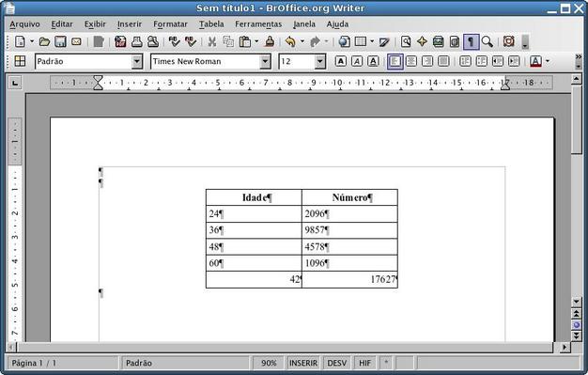Expand the Padrão paragraph style dropdown
The width and height of the screenshot is (588, 375).
click(137, 61)
